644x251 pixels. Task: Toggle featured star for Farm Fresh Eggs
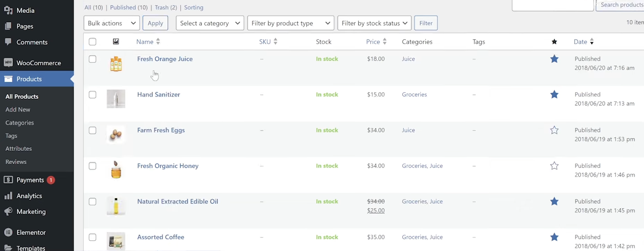(554, 130)
